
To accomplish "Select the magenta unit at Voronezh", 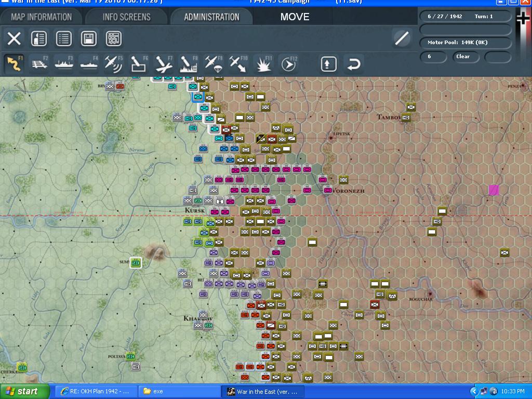I will coord(327,190).
